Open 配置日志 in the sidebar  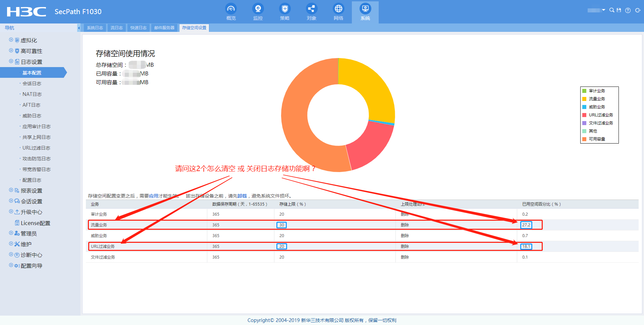[x=32, y=180]
